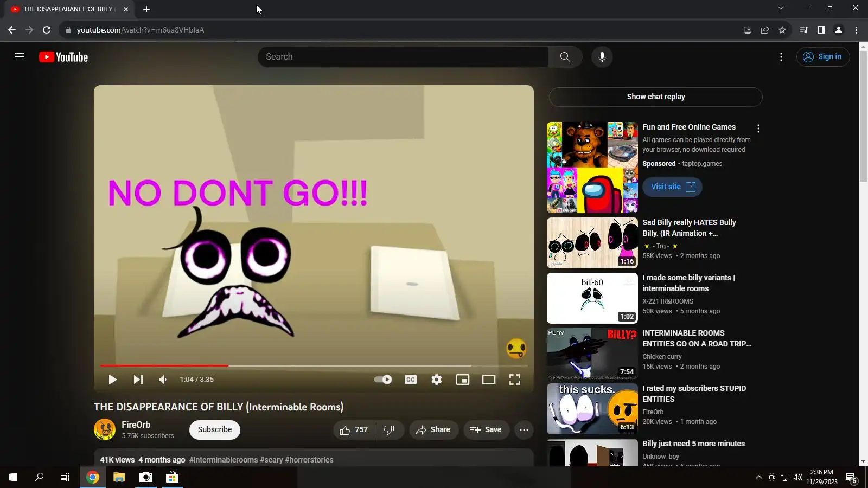The image size is (868, 488).
Task: Show hidden system tray icons
Action: tap(759, 477)
